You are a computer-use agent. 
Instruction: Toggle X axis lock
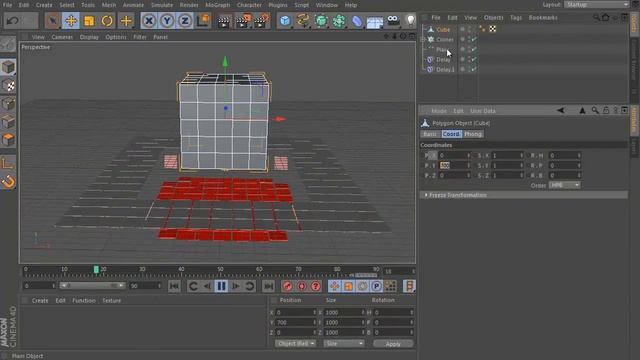(149, 20)
